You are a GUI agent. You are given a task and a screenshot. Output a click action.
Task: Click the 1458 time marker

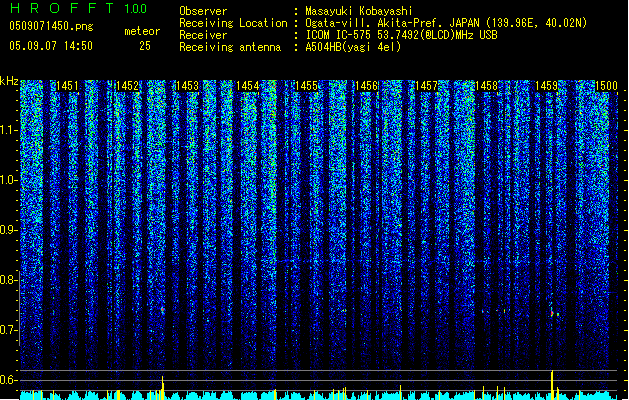coord(487,86)
